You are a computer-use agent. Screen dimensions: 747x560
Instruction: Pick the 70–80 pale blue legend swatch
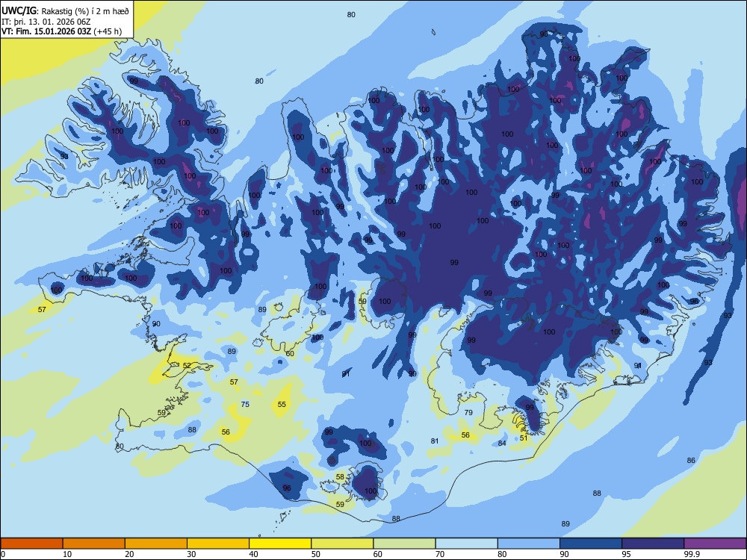(x=466, y=544)
